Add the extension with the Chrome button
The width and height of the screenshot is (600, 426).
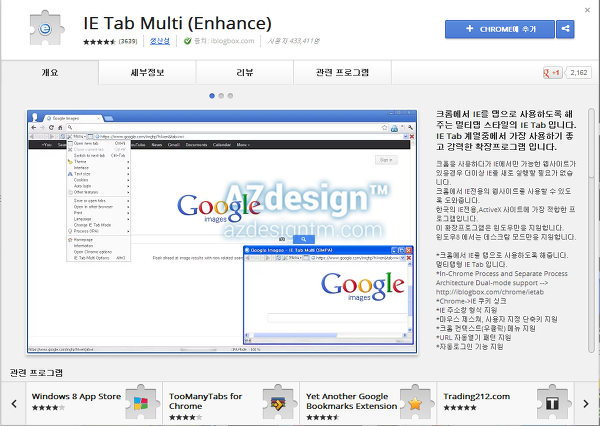click(500, 29)
